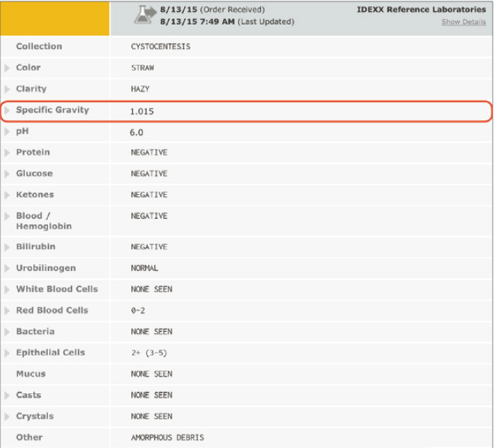The image size is (496, 448).
Task: Expand the Clarity row arrow
Action: [7, 89]
